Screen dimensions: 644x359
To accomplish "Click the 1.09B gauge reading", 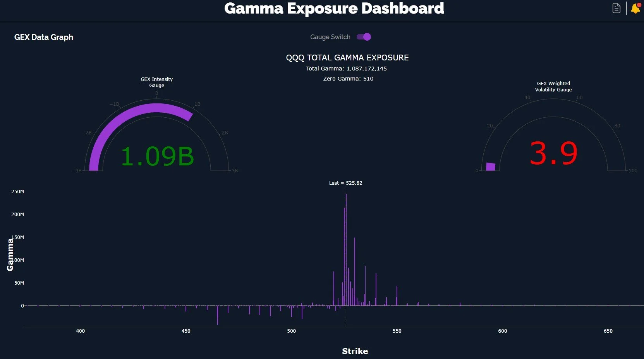I will click(157, 156).
